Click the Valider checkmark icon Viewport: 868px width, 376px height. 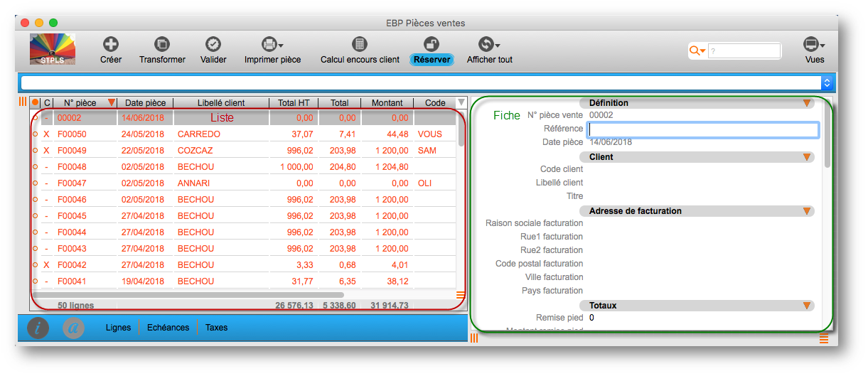pyautogui.click(x=213, y=44)
